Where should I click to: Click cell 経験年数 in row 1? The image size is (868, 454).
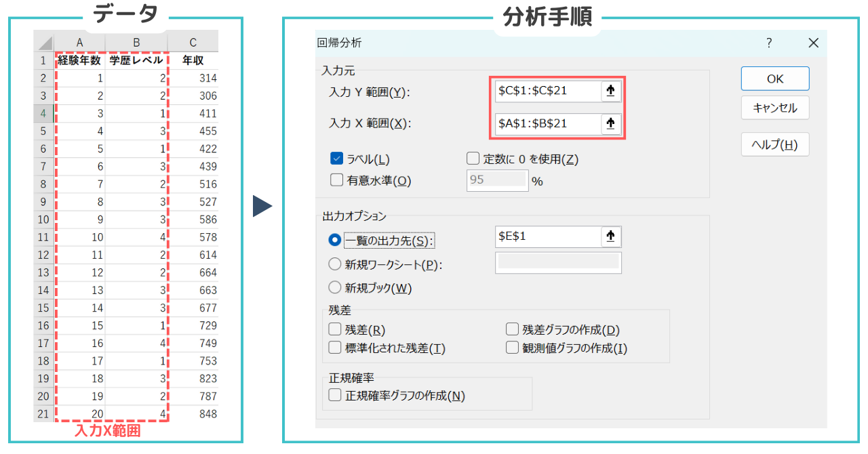click(x=80, y=60)
